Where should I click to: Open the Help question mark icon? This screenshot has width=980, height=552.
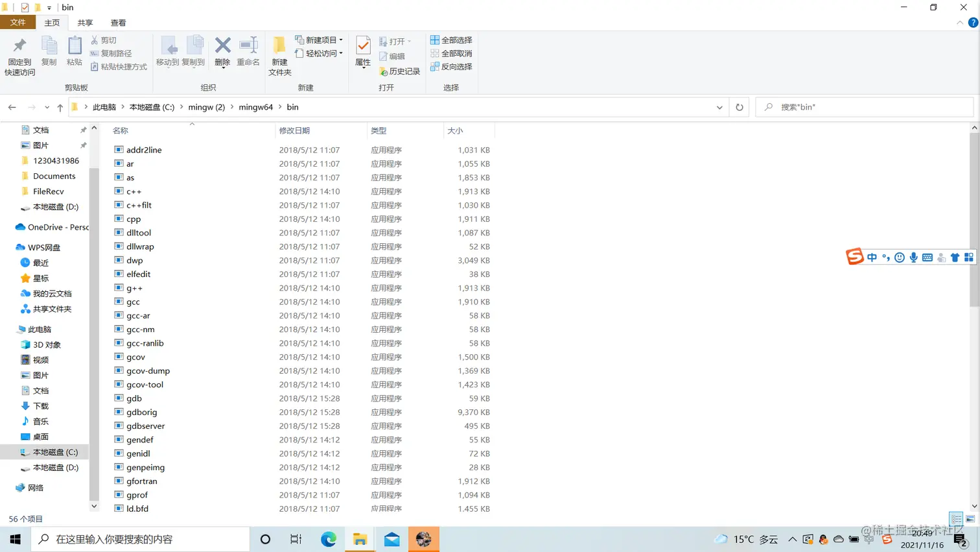(x=973, y=23)
